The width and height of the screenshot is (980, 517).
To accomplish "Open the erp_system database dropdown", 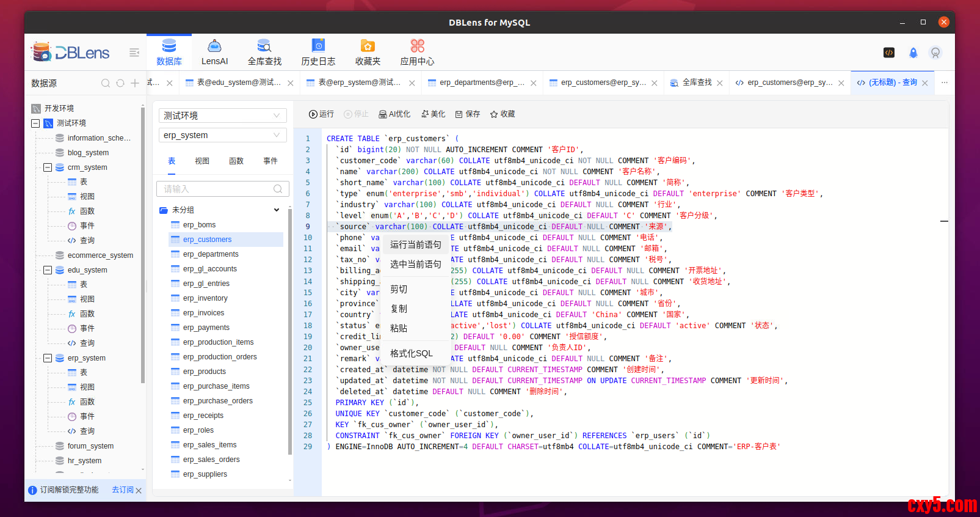I will coord(222,135).
